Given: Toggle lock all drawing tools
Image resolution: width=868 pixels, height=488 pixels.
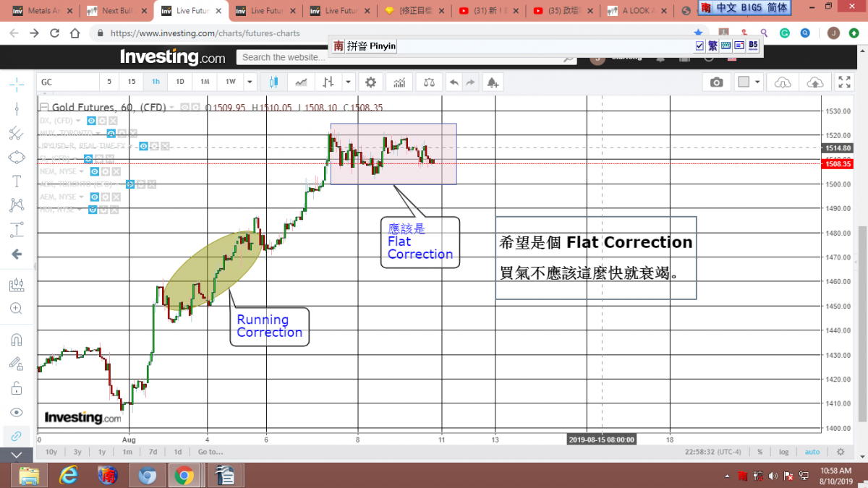Looking at the screenshot, I should 17,388.
